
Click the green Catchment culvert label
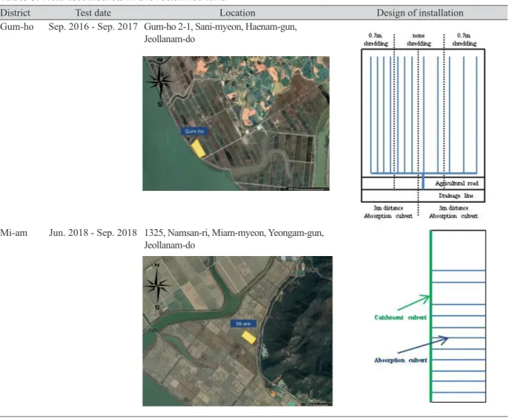click(400, 317)
